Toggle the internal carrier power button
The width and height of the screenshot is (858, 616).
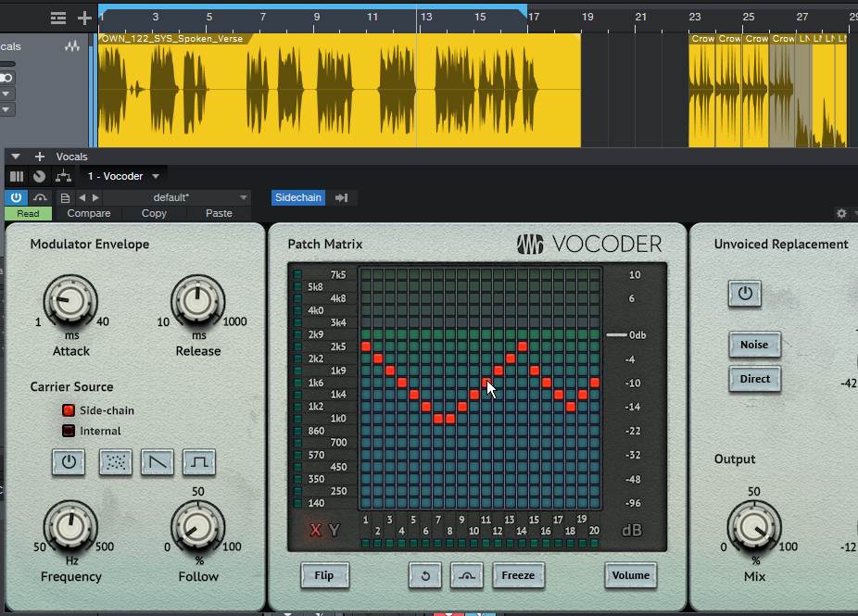69,461
